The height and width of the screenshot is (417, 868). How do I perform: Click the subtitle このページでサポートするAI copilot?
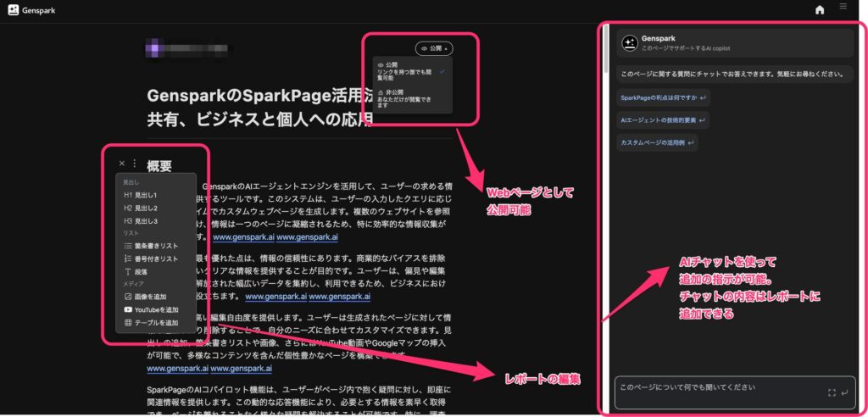685,48
